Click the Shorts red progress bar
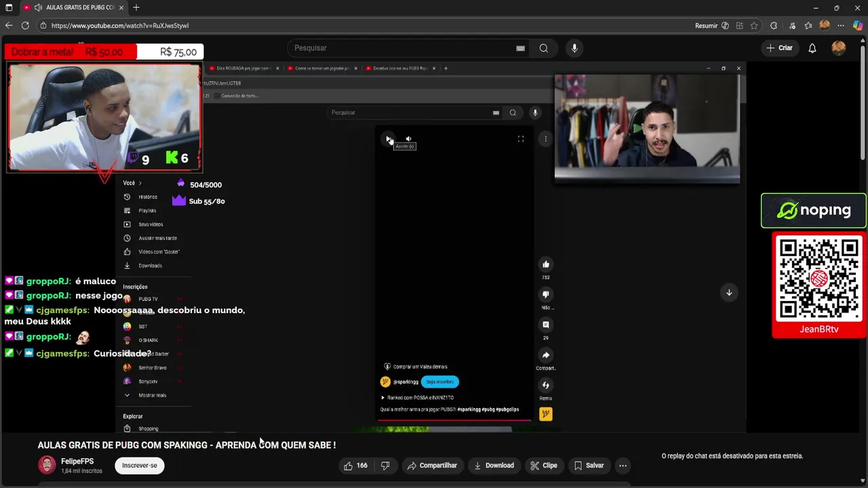Screen dimensions: 868x488 click(x=454, y=420)
